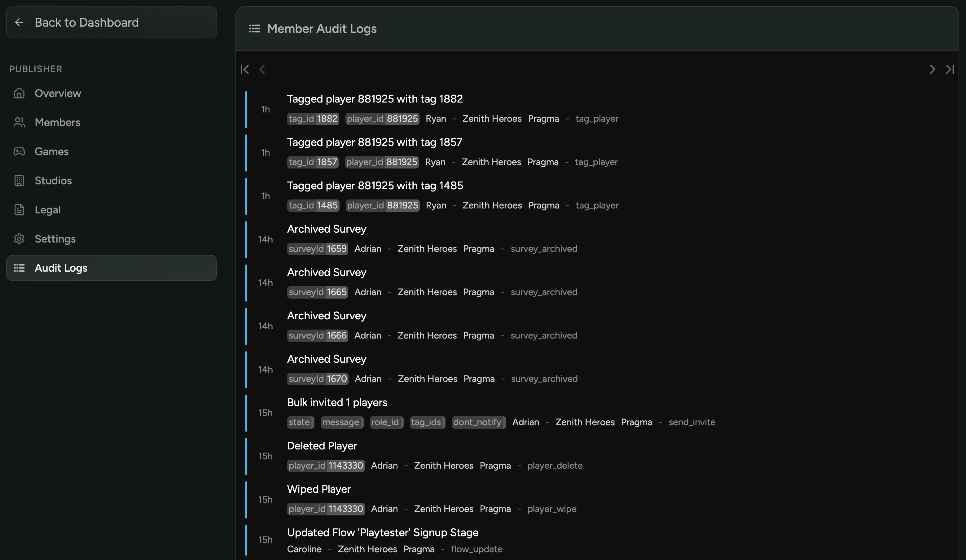The width and height of the screenshot is (966, 560).
Task: Click the back arrow beside Back to Dashboard
Action: pyautogui.click(x=20, y=22)
